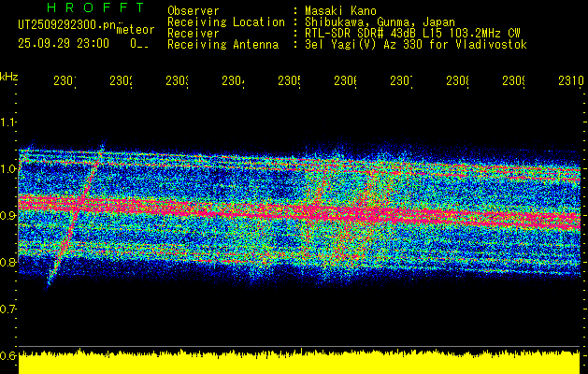The height and width of the screenshot is (374, 588).
Task: Click the 'Observer' field label
Action: (194, 10)
